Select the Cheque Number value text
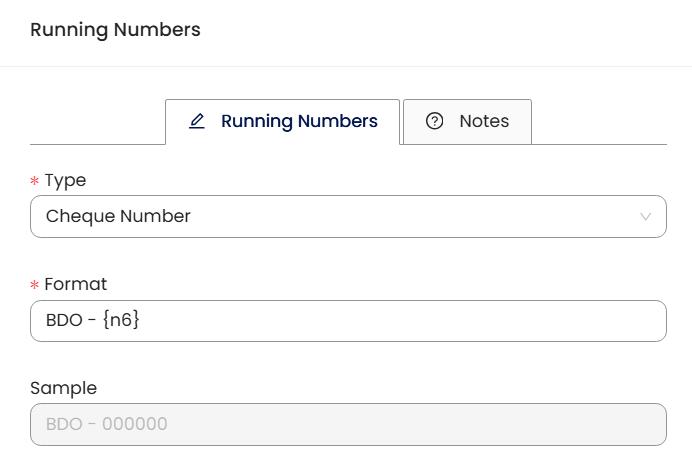 coord(118,216)
